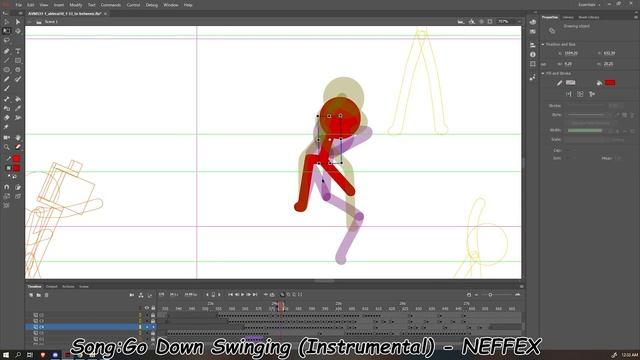Screen dimensions: 640x360
Task: Go to last frame button
Action: pyautogui.click(x=255, y=294)
